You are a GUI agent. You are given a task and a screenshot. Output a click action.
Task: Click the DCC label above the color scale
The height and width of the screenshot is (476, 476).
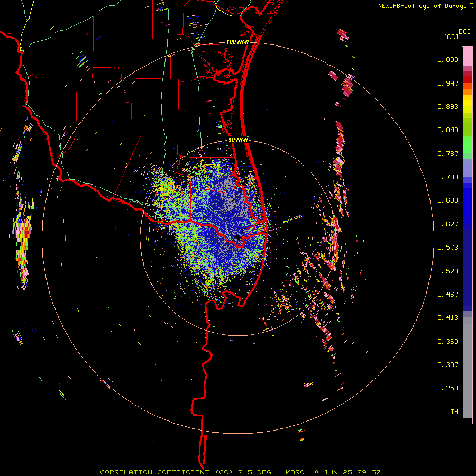coord(464,32)
